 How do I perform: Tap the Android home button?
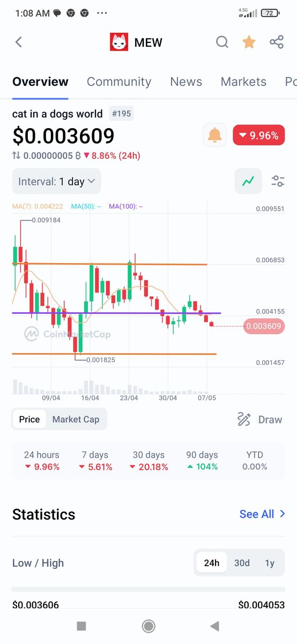(148, 626)
